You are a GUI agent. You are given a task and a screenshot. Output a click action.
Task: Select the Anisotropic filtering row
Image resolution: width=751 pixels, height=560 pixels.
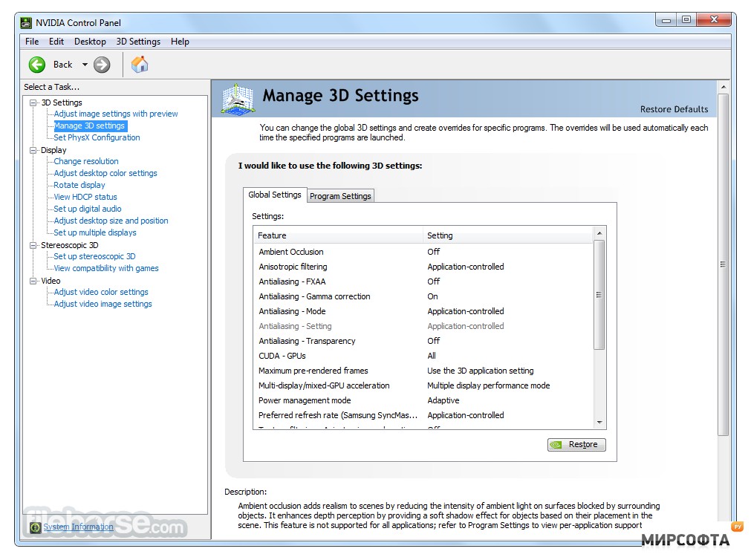click(x=424, y=267)
